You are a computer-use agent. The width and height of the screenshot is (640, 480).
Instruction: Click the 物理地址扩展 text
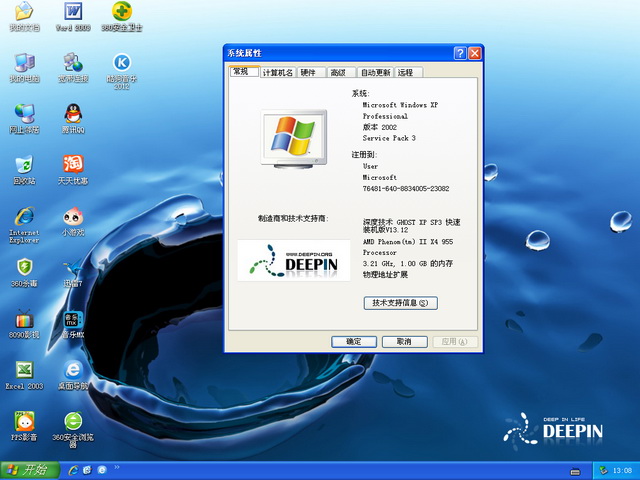(x=385, y=275)
